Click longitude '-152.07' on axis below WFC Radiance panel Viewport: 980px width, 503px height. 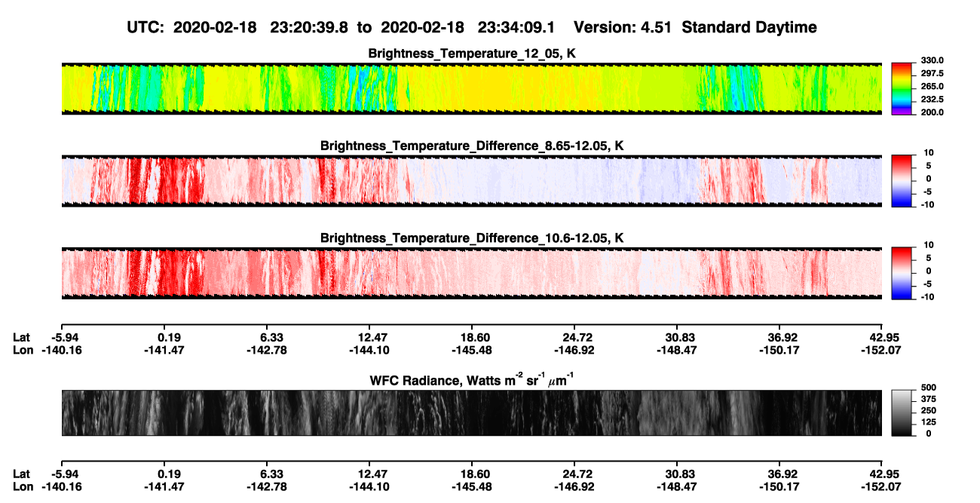881,487
